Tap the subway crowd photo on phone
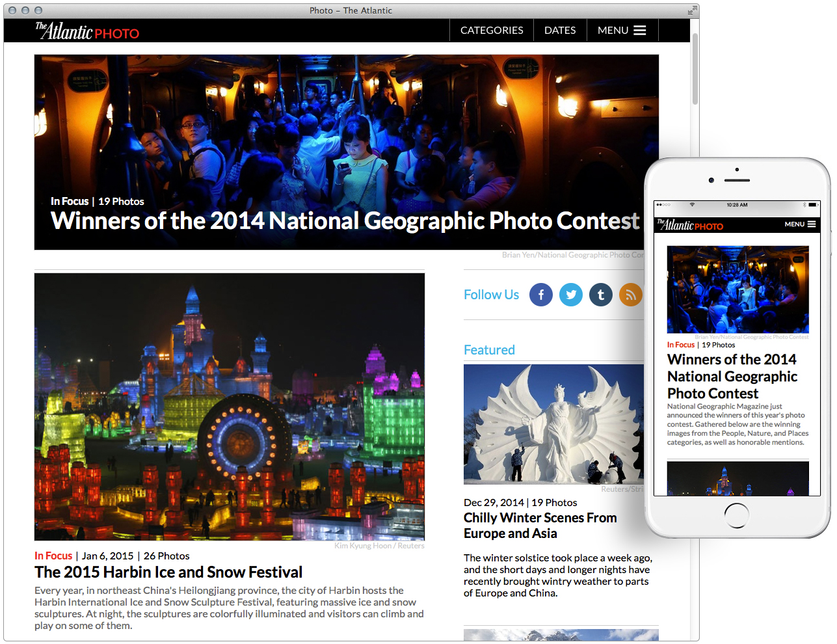837x644 pixels. (737, 289)
